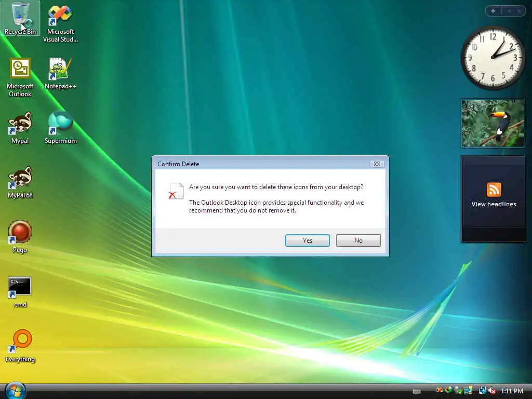Click the View headlines link
The width and height of the screenshot is (532, 399).
pos(494,204)
